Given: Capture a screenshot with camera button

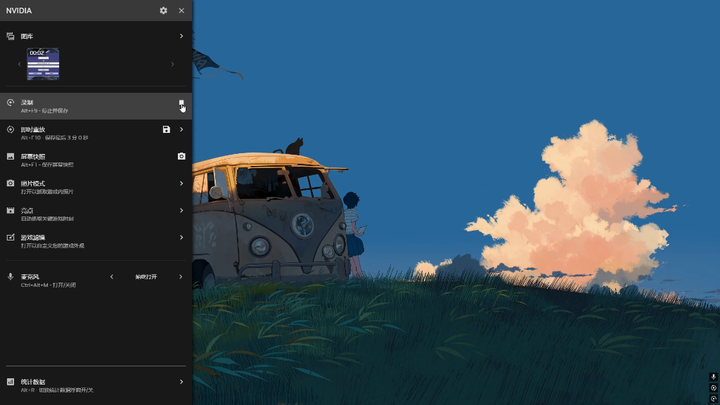Looking at the screenshot, I should tap(181, 157).
